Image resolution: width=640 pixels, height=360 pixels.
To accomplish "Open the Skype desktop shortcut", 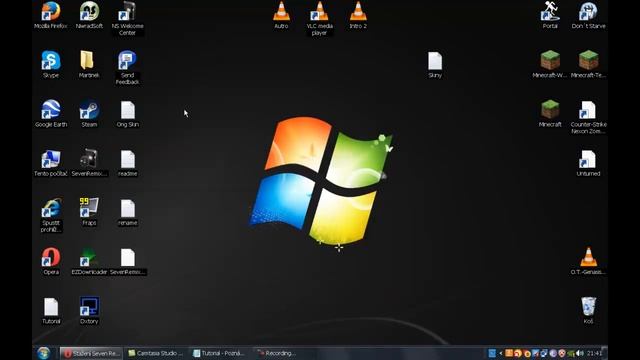I will (x=51, y=64).
